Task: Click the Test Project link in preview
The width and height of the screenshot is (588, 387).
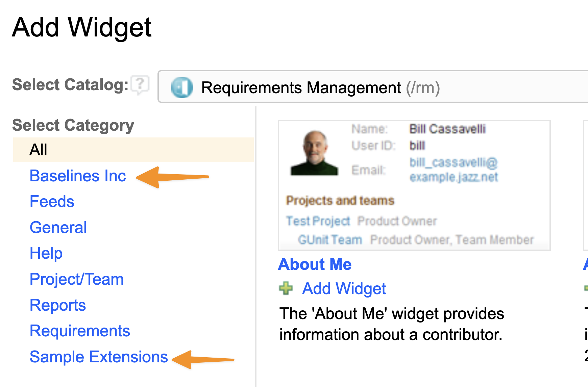Action: tap(318, 221)
